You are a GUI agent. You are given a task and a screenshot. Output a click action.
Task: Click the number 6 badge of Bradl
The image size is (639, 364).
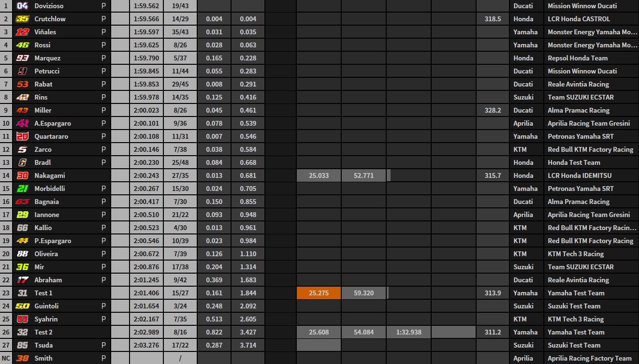(22, 162)
